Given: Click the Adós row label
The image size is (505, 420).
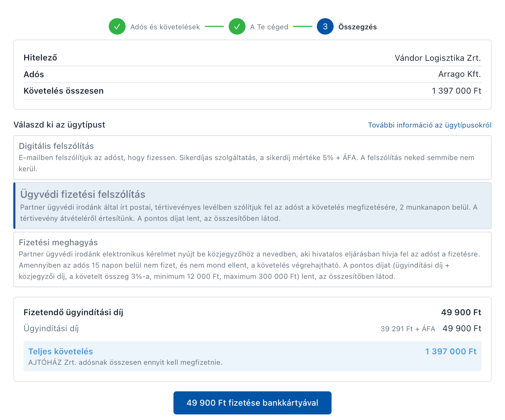Looking at the screenshot, I should tap(34, 74).
